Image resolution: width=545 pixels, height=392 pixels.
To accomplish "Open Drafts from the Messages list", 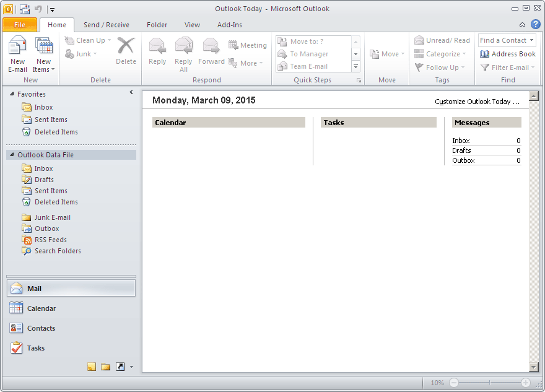I will click(486, 150).
